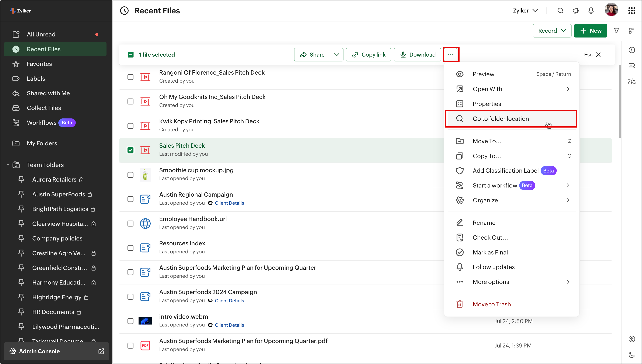This screenshot has height=364, width=642.
Task: Open the notifications bell icon
Action: [591, 11]
